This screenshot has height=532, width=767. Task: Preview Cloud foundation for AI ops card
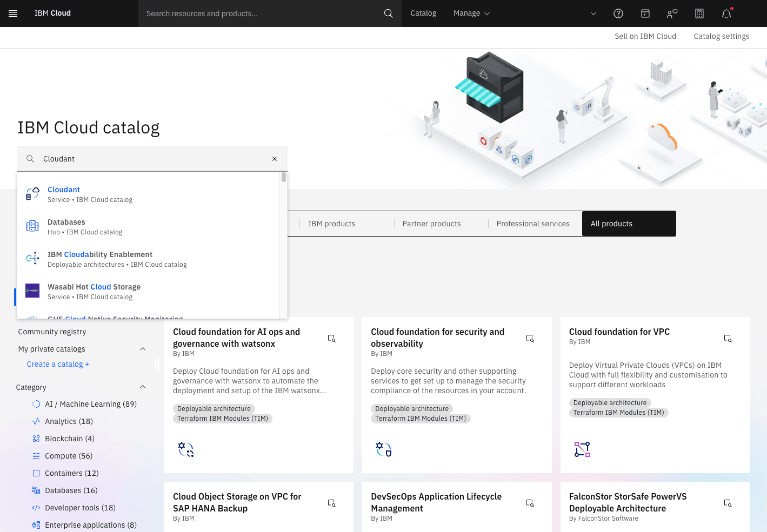(332, 338)
